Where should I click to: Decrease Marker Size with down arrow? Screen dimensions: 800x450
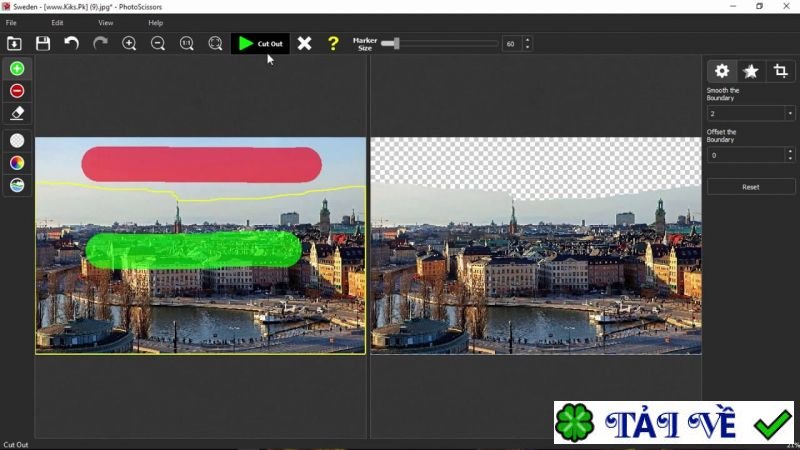(x=528, y=47)
